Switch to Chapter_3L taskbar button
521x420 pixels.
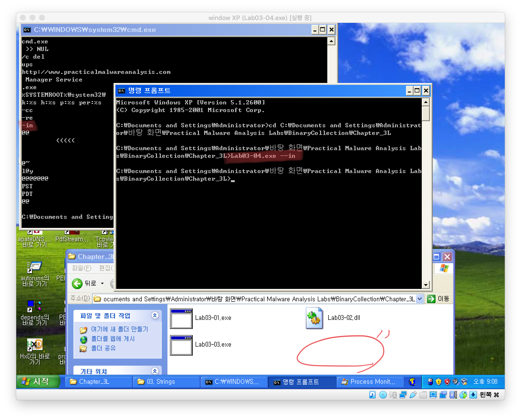99,382
